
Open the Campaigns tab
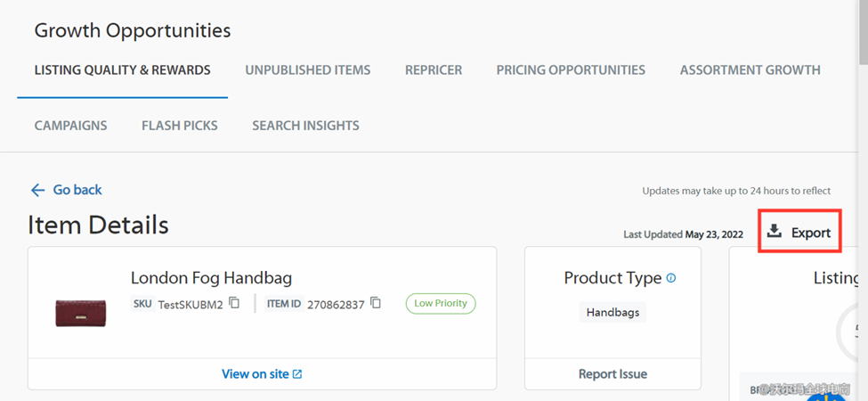coord(70,126)
